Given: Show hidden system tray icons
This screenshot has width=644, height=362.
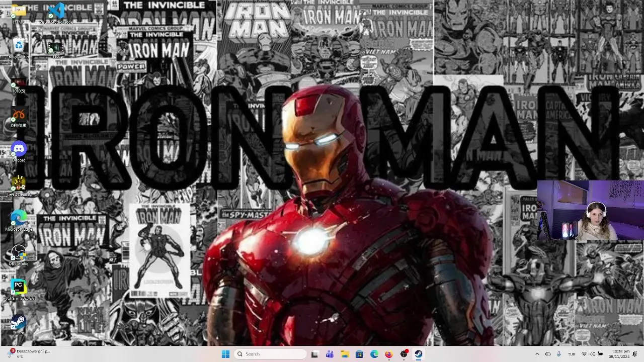Looking at the screenshot, I should (537, 354).
